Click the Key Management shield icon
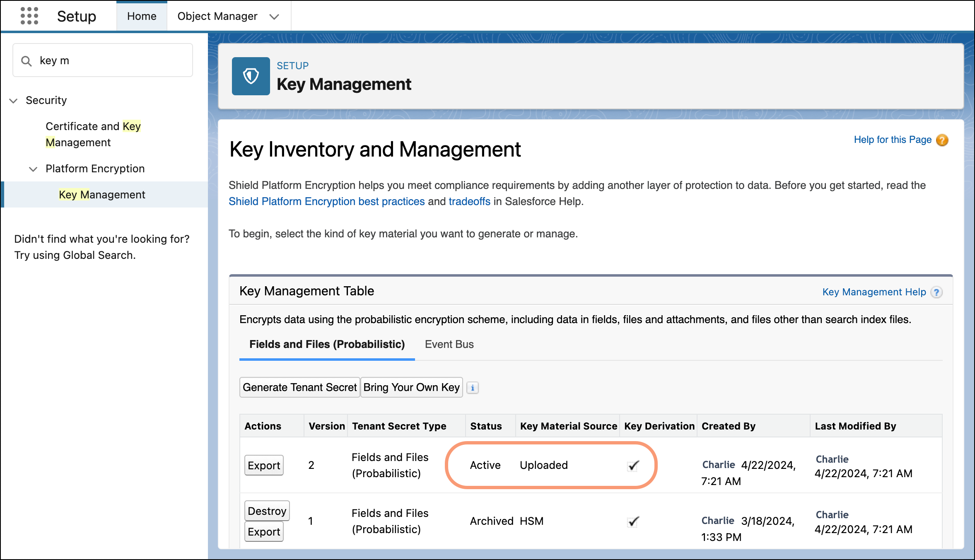Viewport: 975px width, 560px height. click(251, 76)
